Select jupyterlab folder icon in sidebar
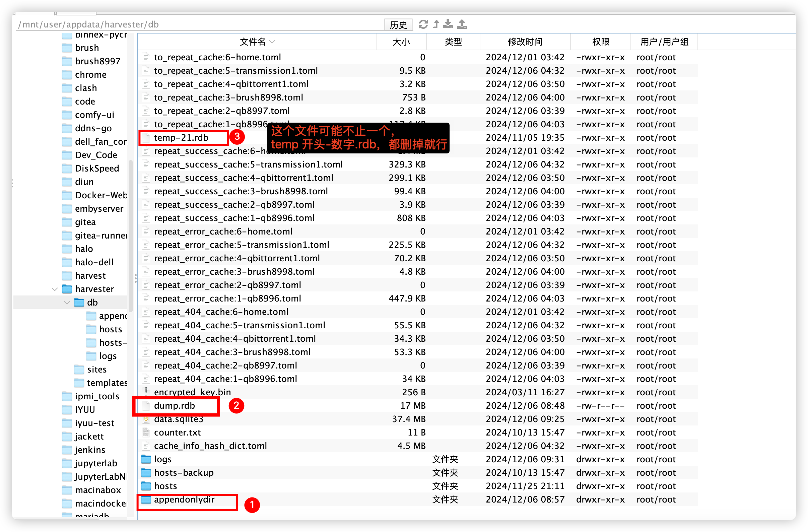Screen dimensions: 808x532 click(67, 463)
